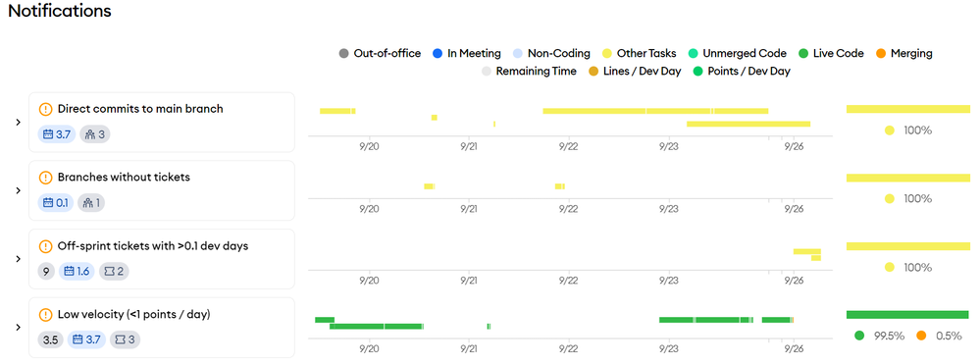Click warning icon beside Branches without tickets
980x364 pixels.
coord(46,177)
